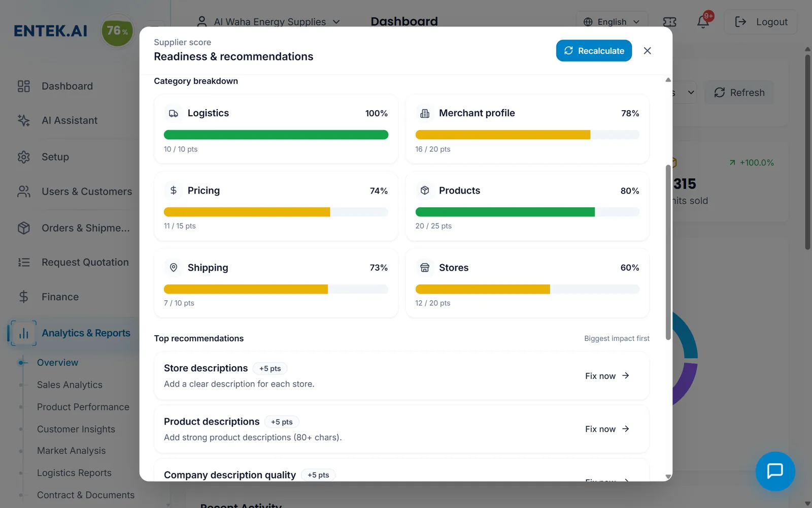Open AI Assistant in the sidebar
This screenshot has height=508, width=812.
pyautogui.click(x=70, y=120)
